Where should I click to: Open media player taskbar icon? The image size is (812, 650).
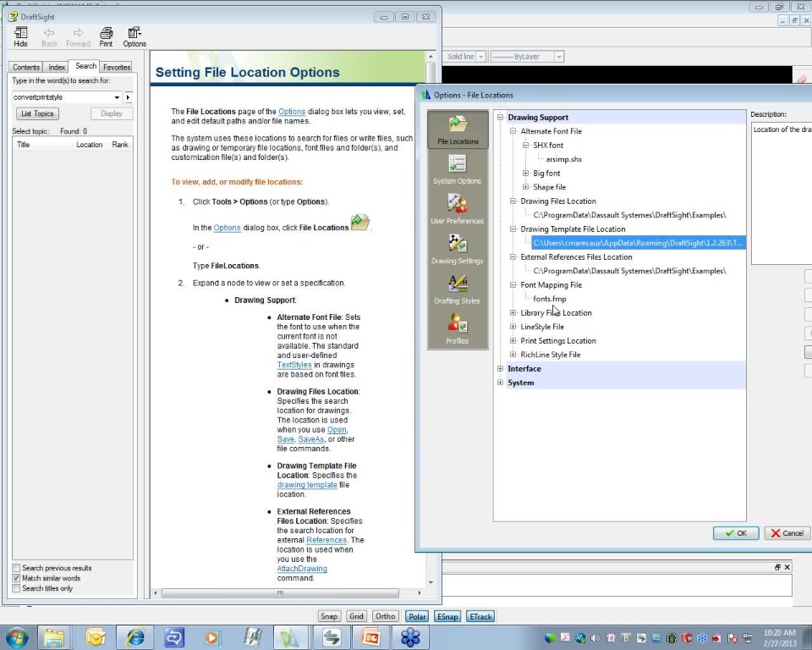click(x=211, y=637)
